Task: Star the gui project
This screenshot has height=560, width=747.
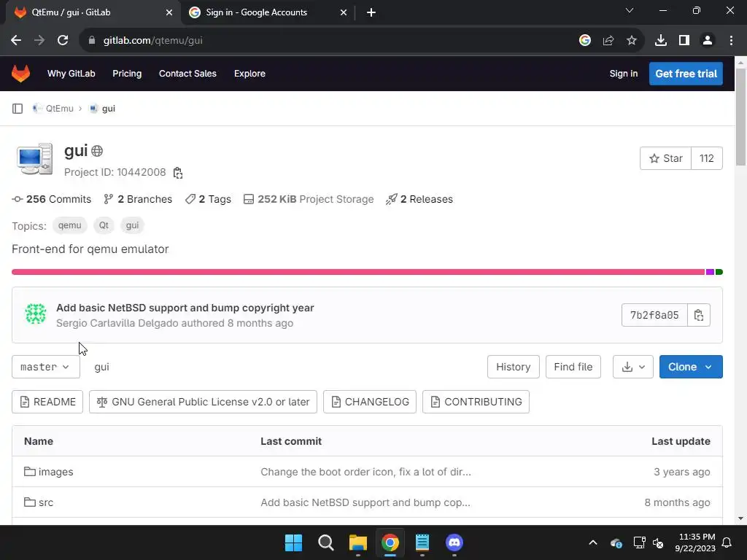Action: tap(665, 158)
